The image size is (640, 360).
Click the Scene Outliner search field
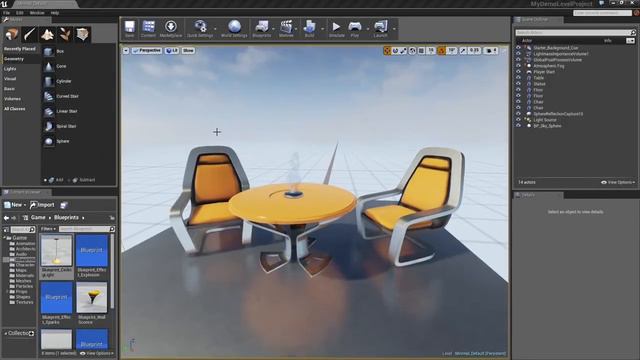coord(575,32)
